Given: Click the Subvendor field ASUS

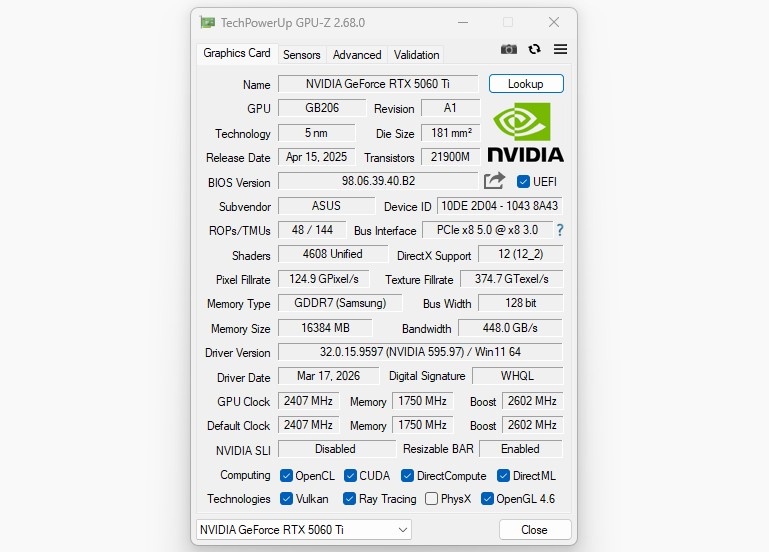Looking at the screenshot, I should 326,205.
